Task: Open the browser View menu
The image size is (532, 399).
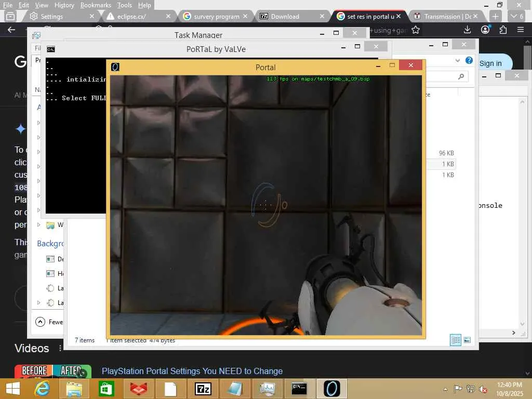Action: [x=42, y=5]
